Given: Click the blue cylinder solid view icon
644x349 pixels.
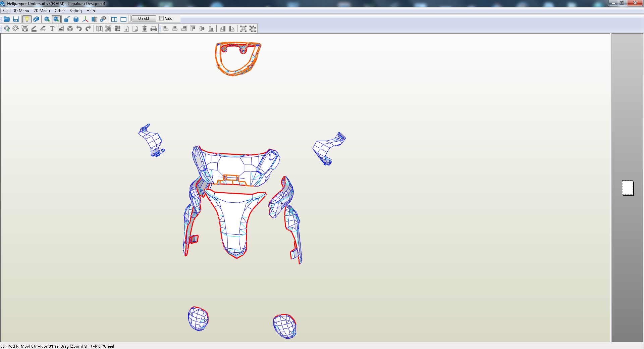Looking at the screenshot, I should pos(76,19).
